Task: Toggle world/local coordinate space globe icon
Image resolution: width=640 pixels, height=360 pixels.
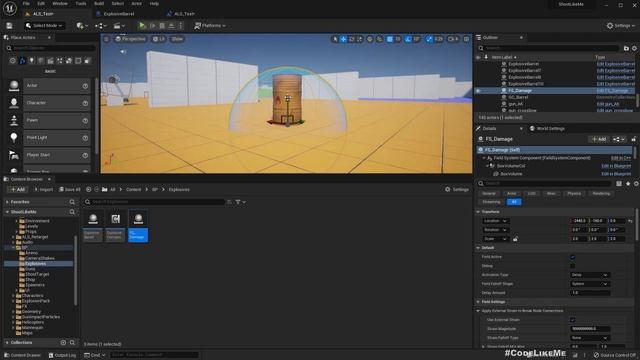Action: [370, 39]
